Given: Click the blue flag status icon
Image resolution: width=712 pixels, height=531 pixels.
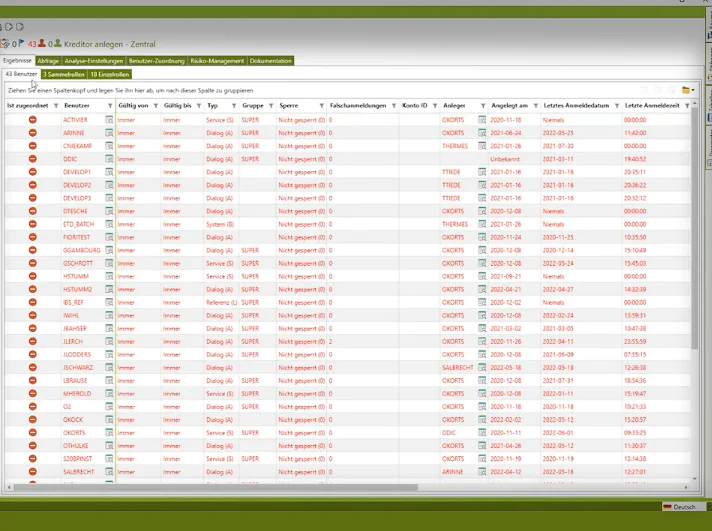Looking at the screenshot, I should click(x=21, y=44).
